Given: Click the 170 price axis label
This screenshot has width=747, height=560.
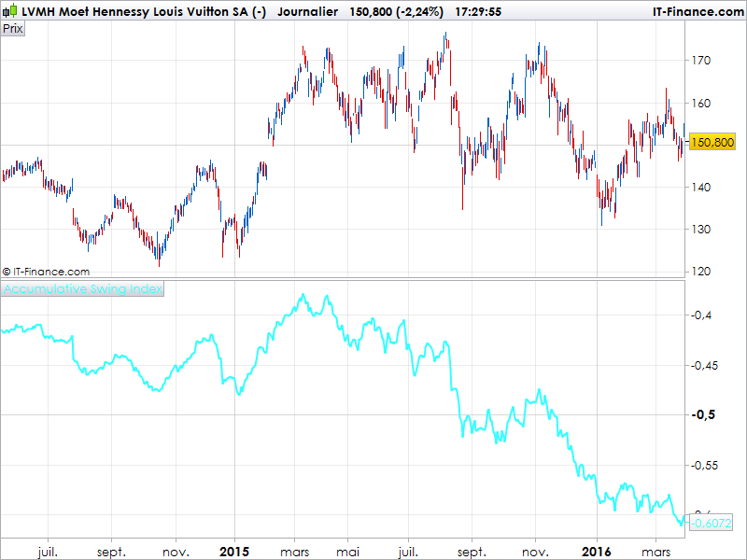Looking at the screenshot, I should point(701,61).
